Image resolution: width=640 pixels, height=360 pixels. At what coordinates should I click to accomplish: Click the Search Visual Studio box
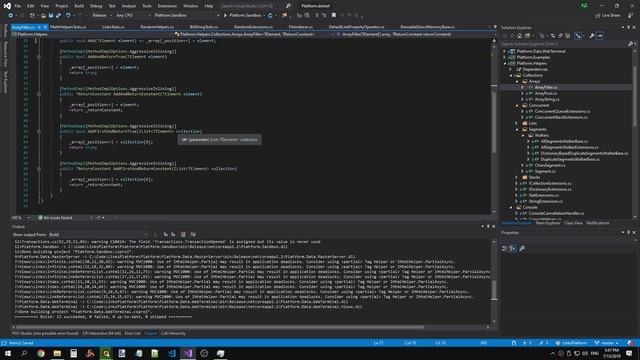pos(252,6)
